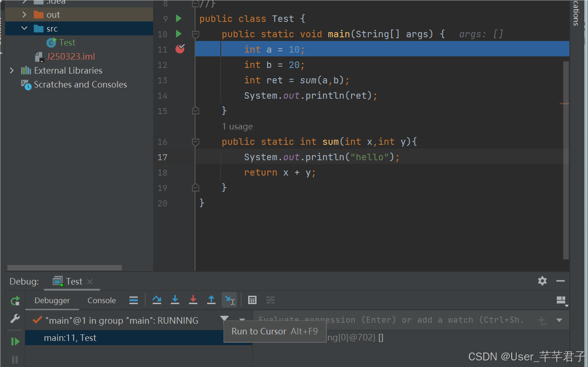Open debugger layout settings icon
588x367 pixels.
point(562,301)
